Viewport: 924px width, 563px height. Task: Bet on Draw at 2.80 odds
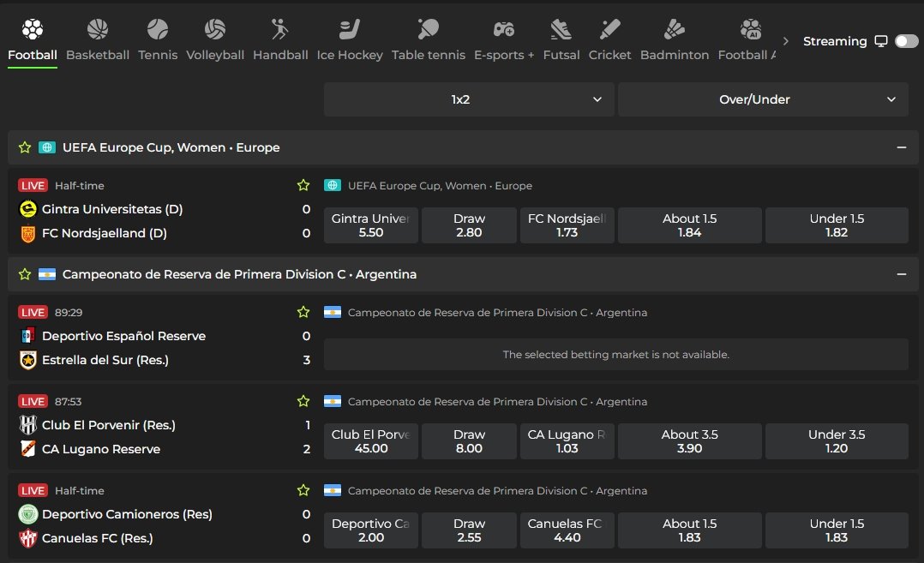tap(469, 225)
